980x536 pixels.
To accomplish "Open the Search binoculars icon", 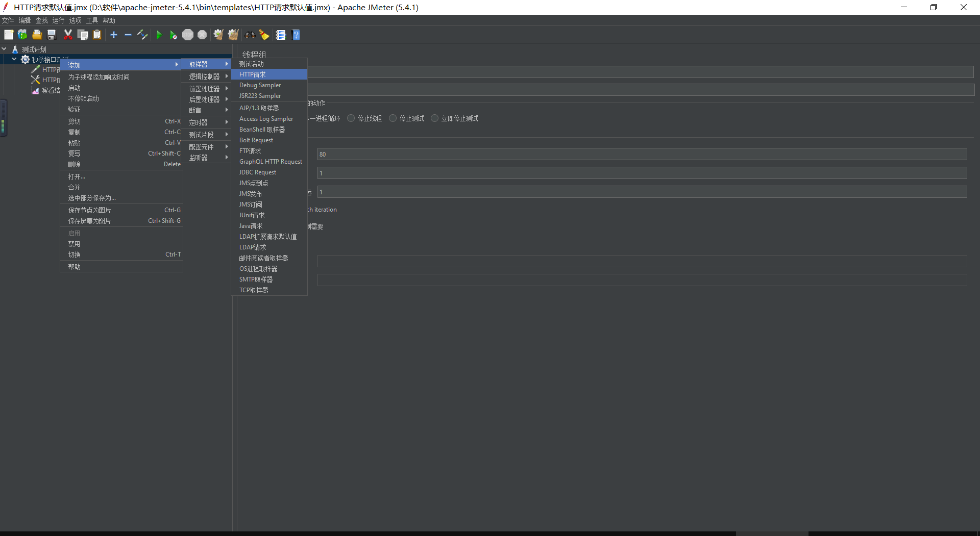I will pos(250,35).
